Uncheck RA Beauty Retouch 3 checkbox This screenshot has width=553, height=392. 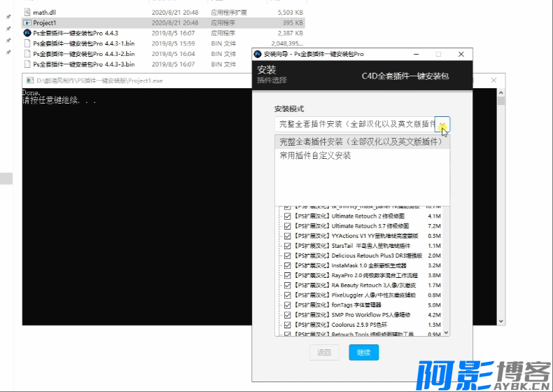[287, 286]
